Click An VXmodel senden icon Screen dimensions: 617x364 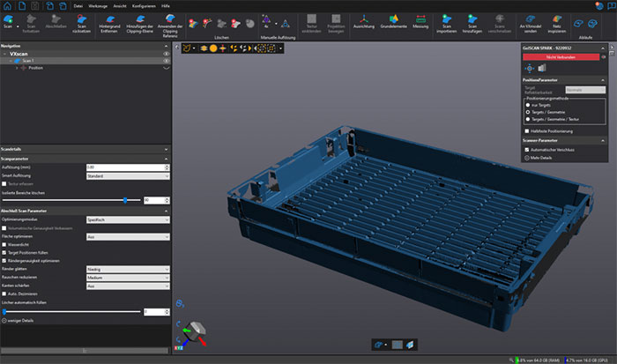click(531, 24)
